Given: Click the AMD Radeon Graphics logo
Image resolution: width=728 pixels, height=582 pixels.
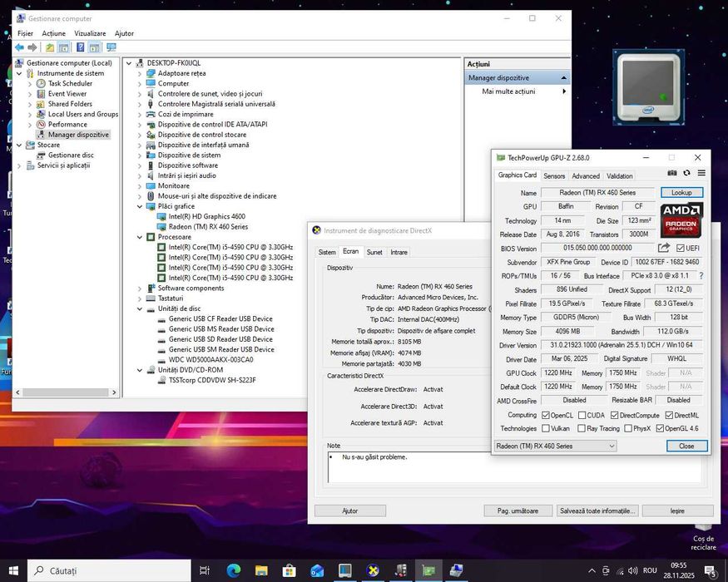Looking at the screenshot, I should [681, 220].
